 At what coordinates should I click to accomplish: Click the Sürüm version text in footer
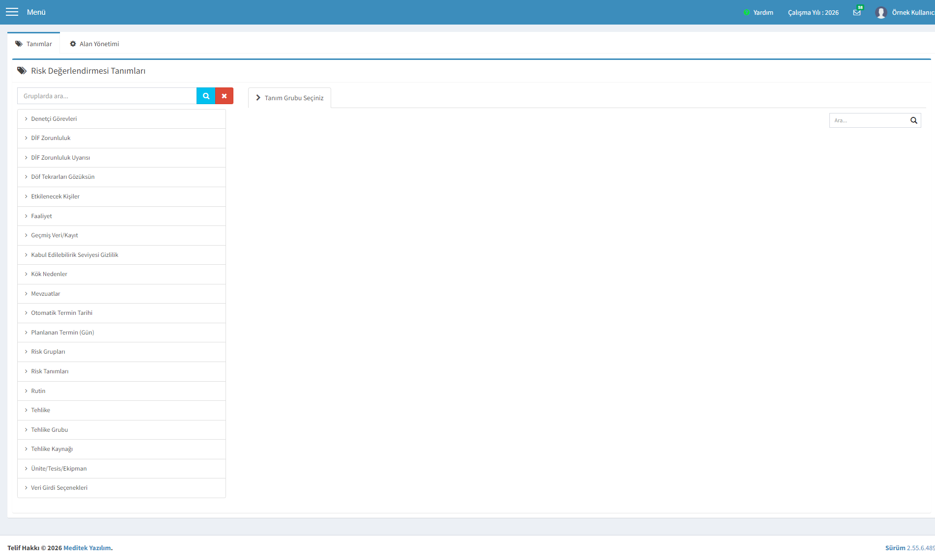point(910,548)
